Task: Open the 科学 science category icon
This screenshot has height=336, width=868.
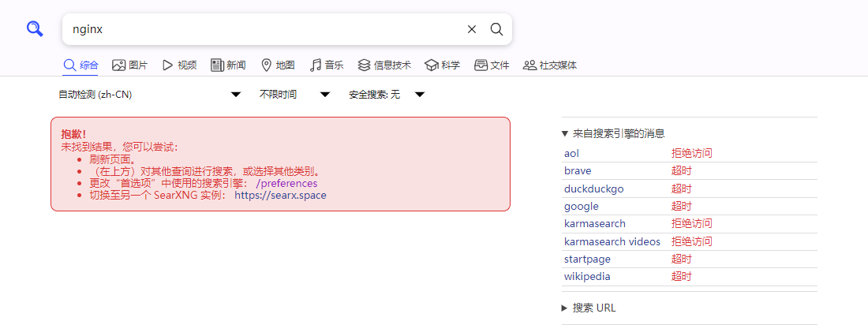Action: pyautogui.click(x=431, y=65)
